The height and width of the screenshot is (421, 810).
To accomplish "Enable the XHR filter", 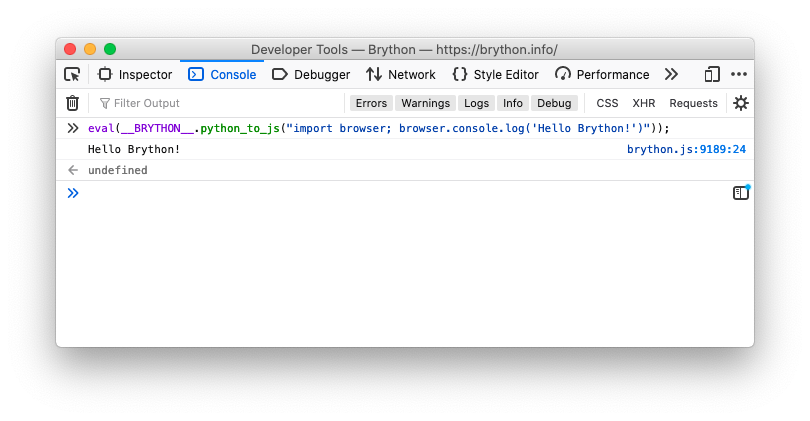I will click(644, 103).
